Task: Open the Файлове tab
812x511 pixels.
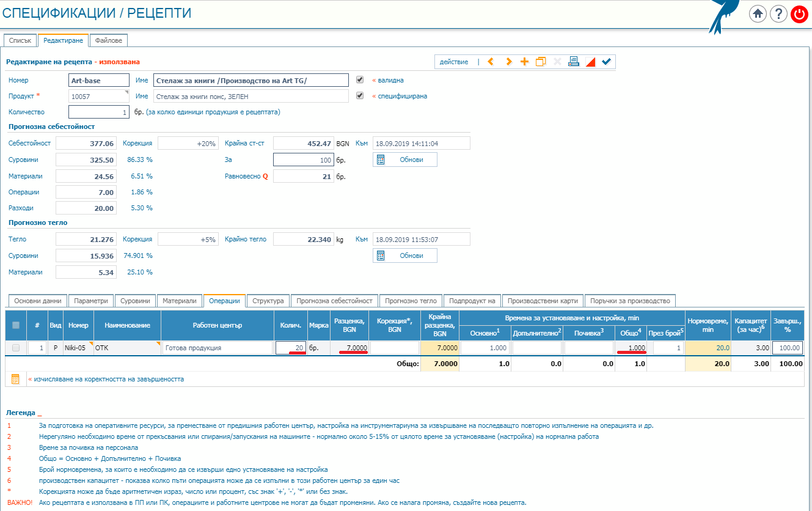Action: pyautogui.click(x=109, y=40)
